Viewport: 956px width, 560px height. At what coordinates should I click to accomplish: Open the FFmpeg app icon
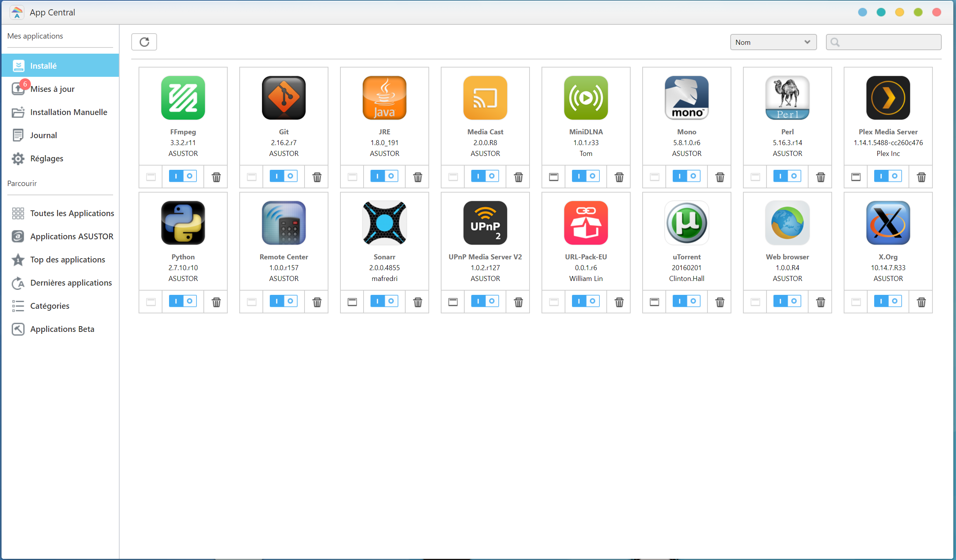coord(183,98)
